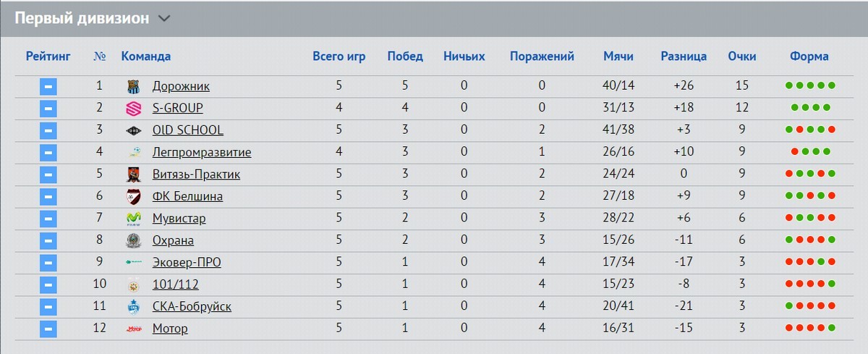Click the Мувистар green M logo

tap(134, 219)
